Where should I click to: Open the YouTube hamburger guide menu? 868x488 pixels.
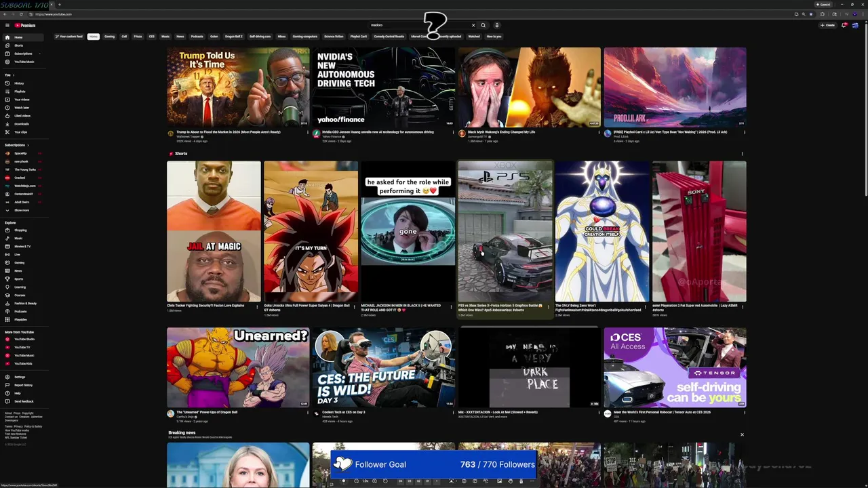coord(7,25)
